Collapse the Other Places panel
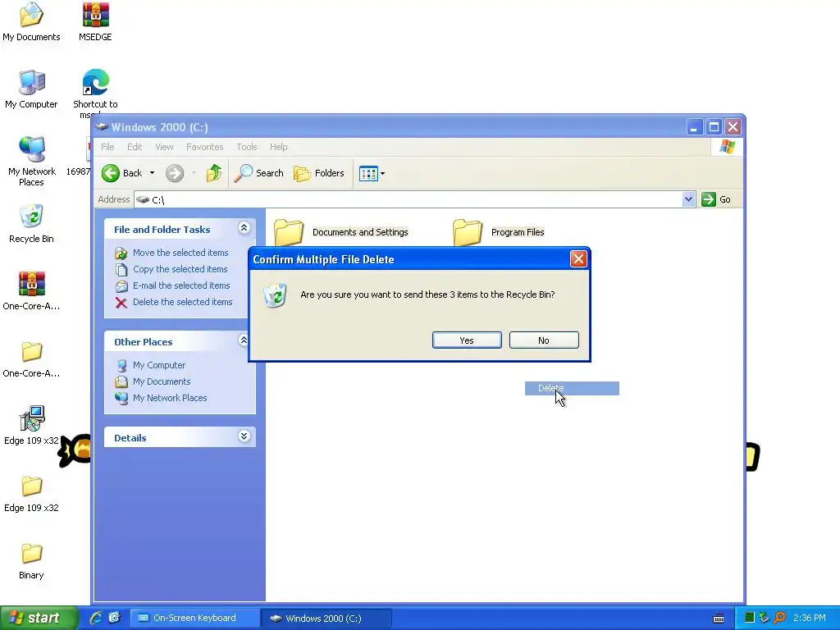840x630 pixels. tap(244, 340)
